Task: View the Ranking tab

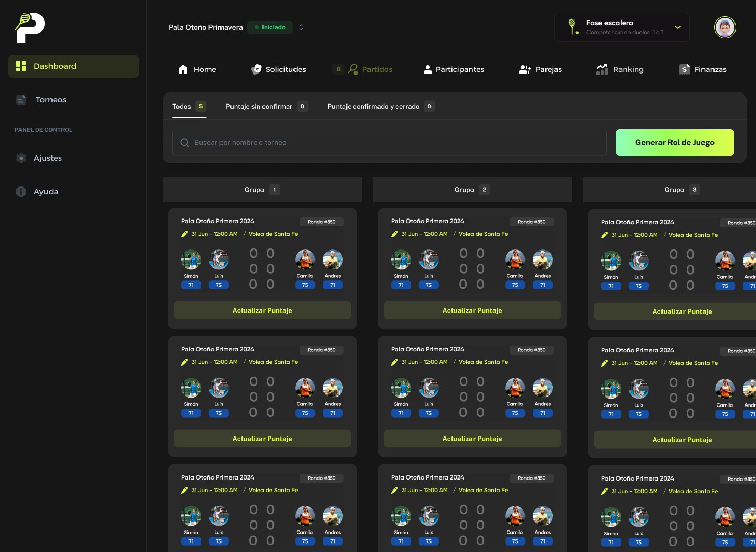Action: (620, 69)
